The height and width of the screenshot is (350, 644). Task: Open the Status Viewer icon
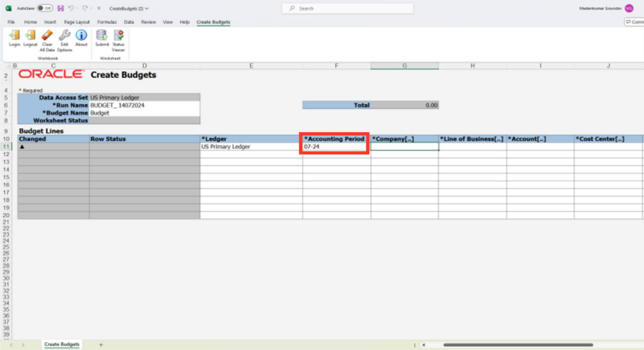(118, 35)
